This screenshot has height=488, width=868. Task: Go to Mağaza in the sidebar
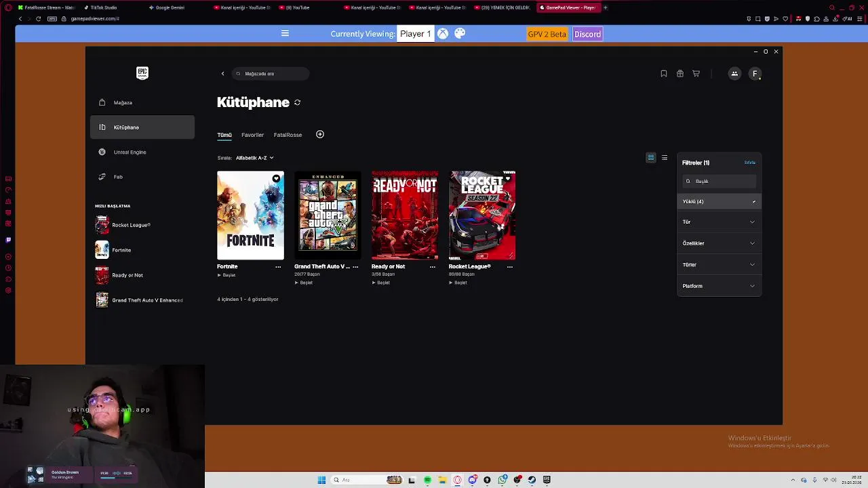(142, 102)
